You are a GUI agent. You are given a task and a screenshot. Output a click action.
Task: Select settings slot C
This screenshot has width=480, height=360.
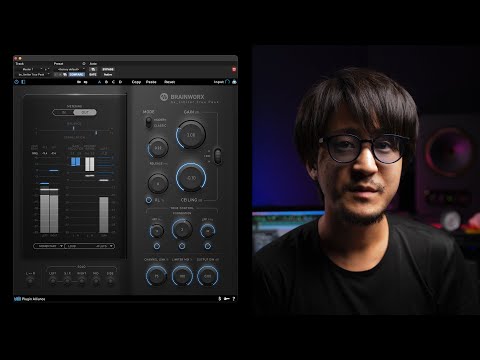113,82
